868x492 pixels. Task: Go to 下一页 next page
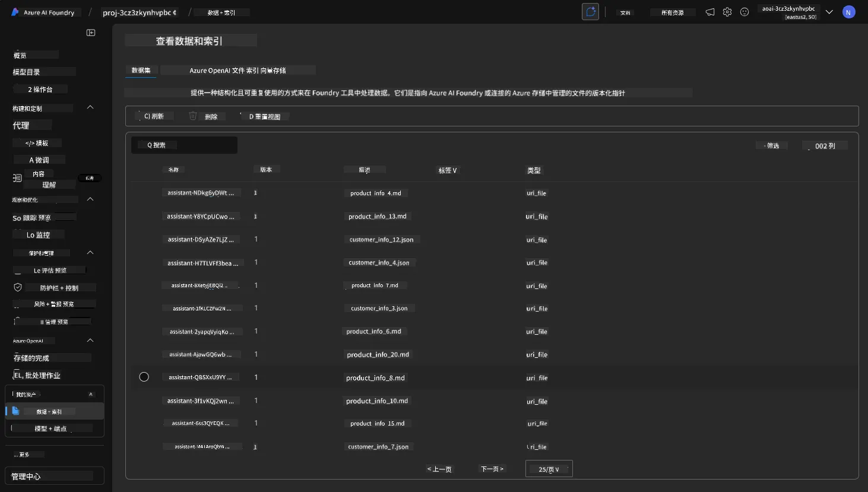click(x=492, y=469)
